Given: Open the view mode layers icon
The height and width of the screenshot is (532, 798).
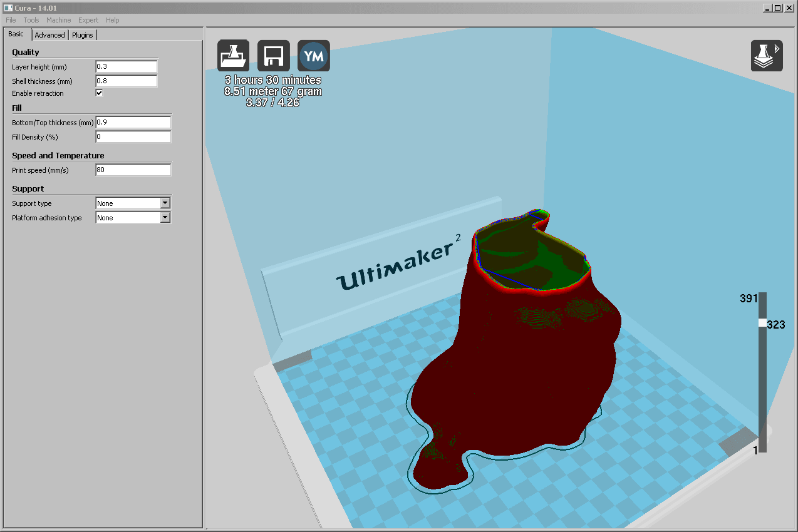Looking at the screenshot, I should click(767, 56).
